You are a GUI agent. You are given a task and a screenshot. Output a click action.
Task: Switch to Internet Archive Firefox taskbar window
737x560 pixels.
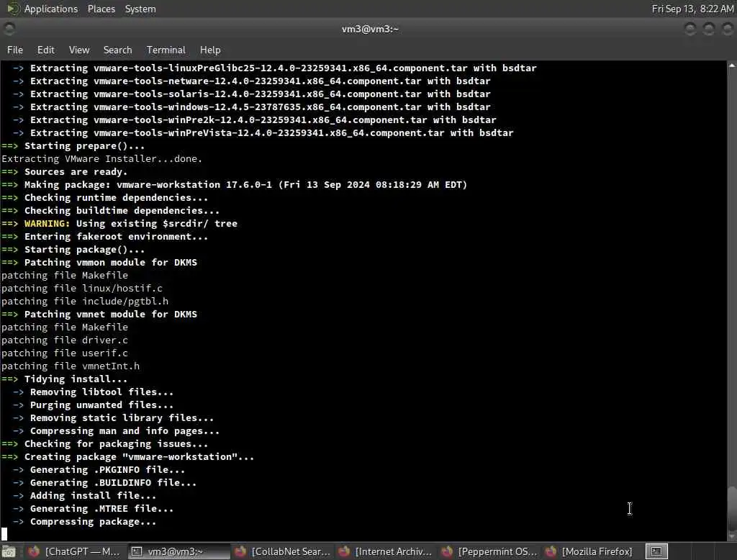tap(386, 551)
